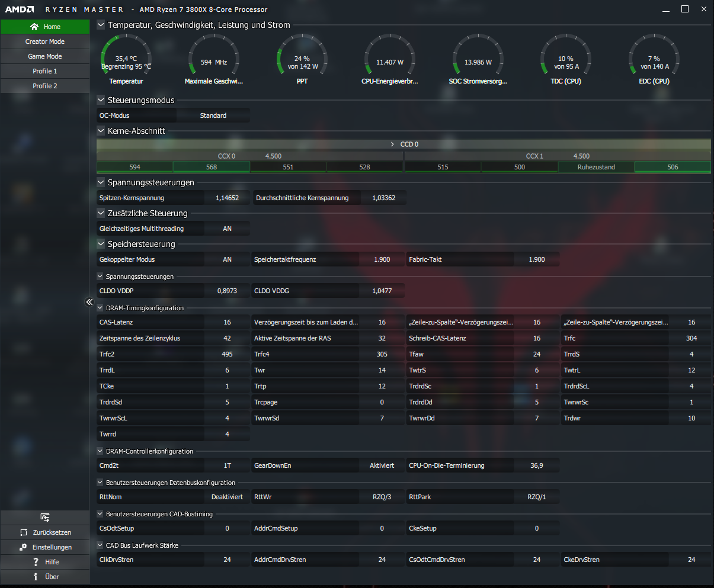Click the Cmd2t 1T value

click(227, 465)
